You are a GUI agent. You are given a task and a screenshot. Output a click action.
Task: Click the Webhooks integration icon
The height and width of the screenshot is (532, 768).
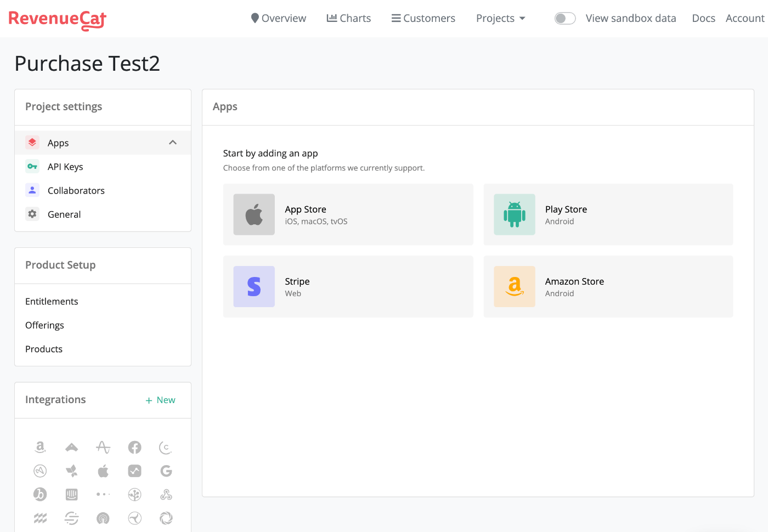coord(166,495)
